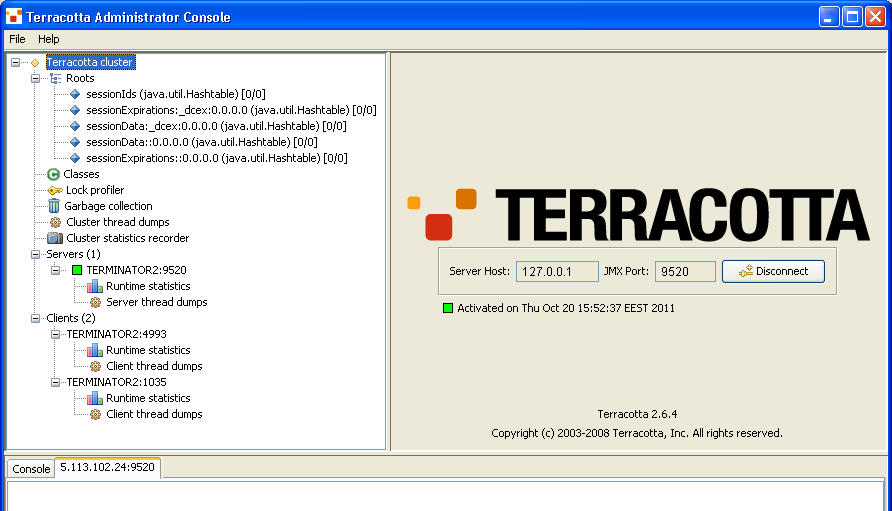
Task: Open the Cluster thread dumps label
Action: click(x=118, y=222)
